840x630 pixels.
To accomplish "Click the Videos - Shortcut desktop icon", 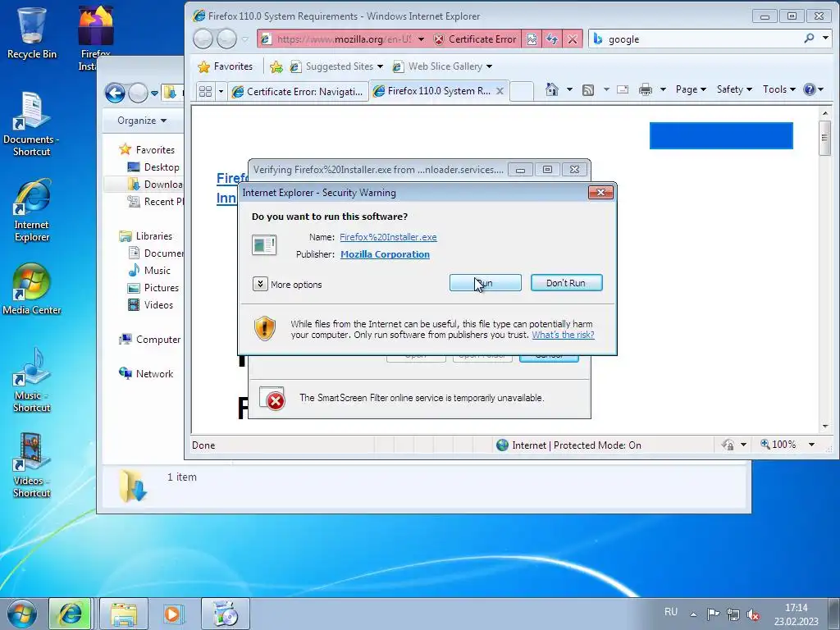I will pos(32,466).
